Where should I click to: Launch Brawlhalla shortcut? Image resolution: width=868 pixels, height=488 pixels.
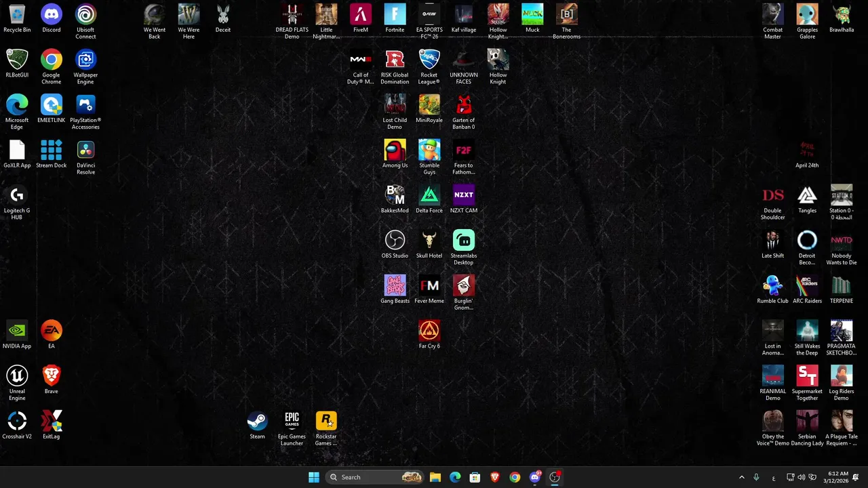(842, 19)
